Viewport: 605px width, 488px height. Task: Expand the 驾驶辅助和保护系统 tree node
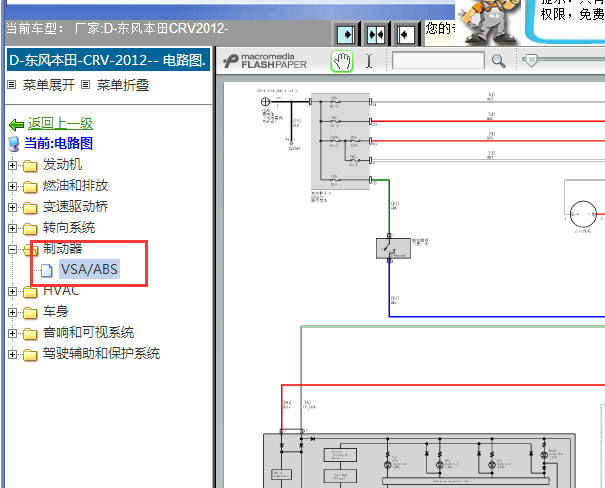(12, 354)
